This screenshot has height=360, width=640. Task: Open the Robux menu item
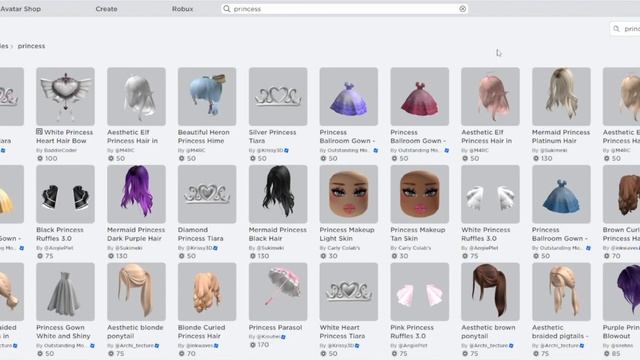pos(182,9)
